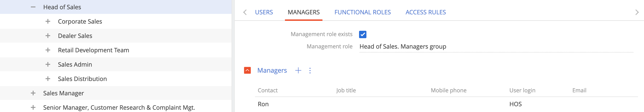Switch to the Users tab

click(x=264, y=12)
